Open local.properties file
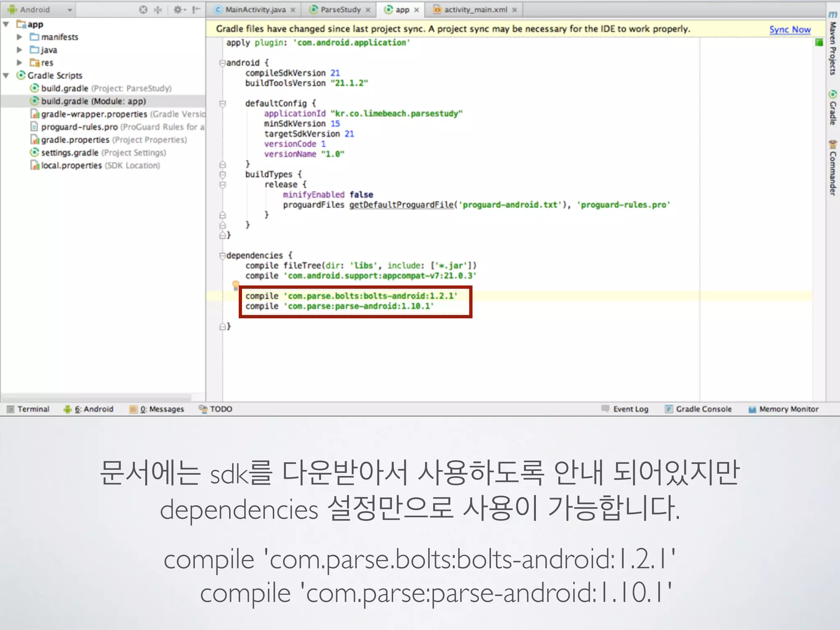Image resolution: width=840 pixels, height=630 pixels. 95,165
